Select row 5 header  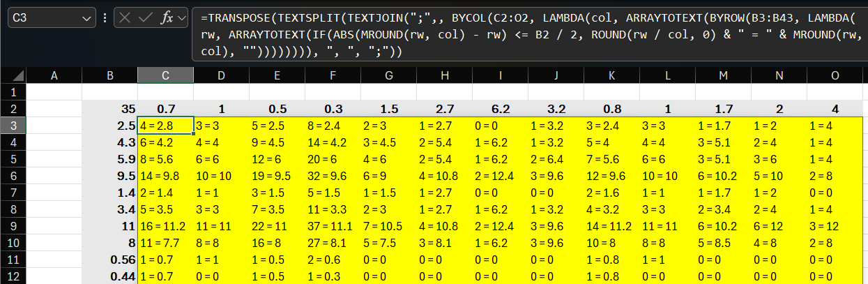(x=13, y=159)
